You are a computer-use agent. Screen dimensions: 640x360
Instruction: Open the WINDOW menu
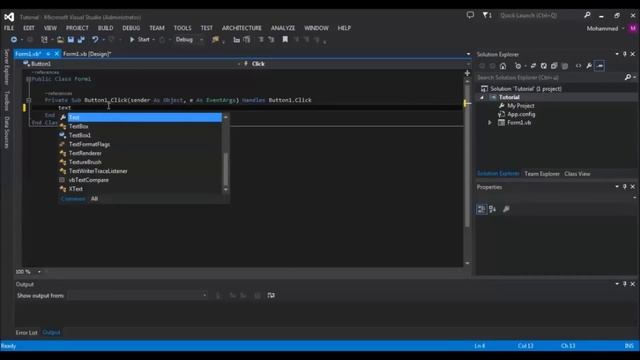316,28
